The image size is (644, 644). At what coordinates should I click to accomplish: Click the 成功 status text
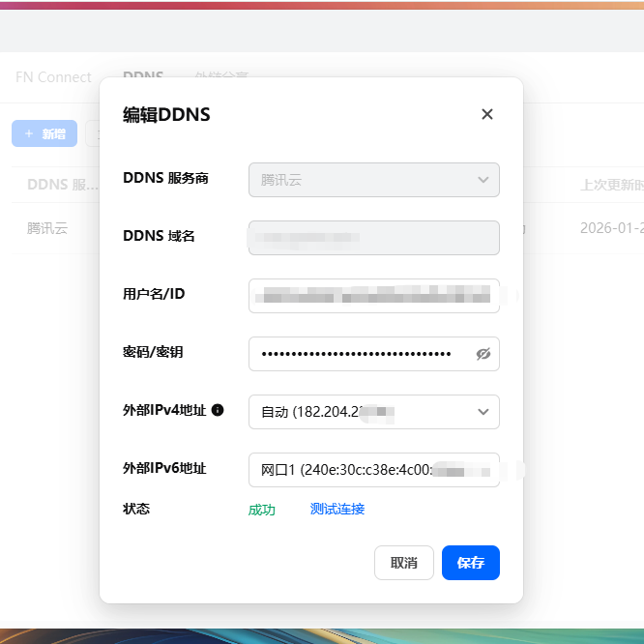pyautogui.click(x=262, y=510)
